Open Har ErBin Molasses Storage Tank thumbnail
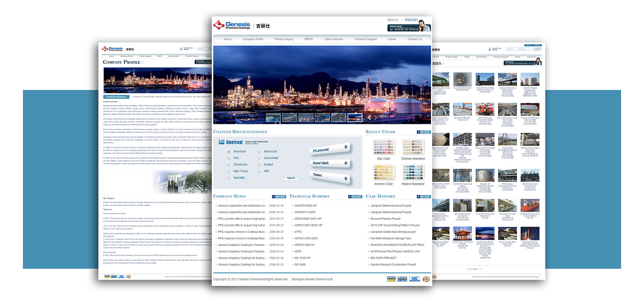644x301 pixels. point(530,80)
